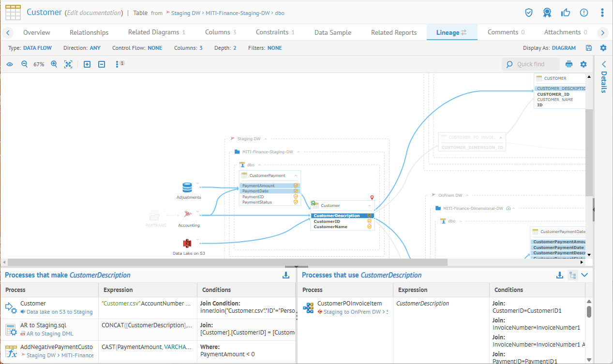Click the thumbs-up endorse icon
This screenshot has width=613, height=364.
(565, 13)
